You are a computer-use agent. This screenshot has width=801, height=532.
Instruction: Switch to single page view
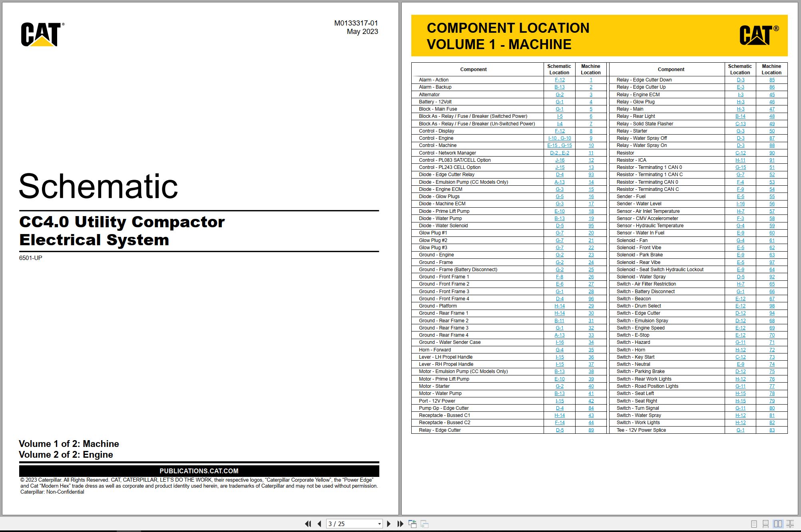[754, 524]
